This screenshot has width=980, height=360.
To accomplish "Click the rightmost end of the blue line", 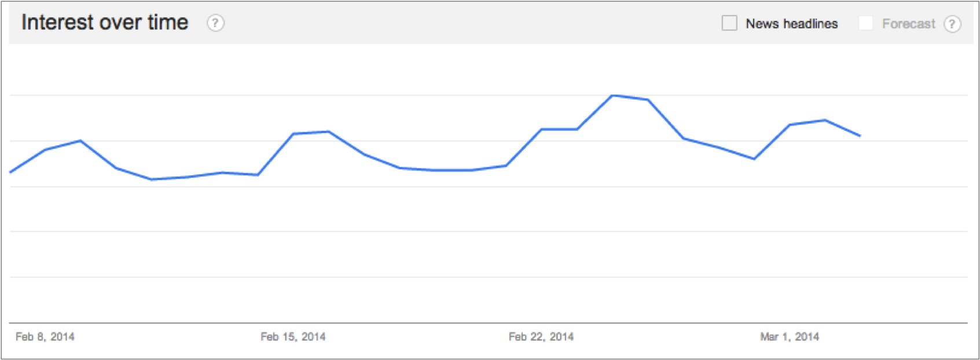I will tap(860, 136).
